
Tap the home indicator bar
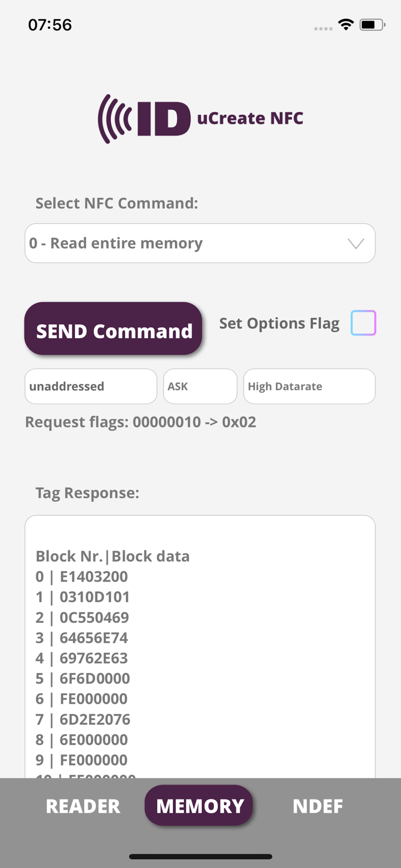tap(200, 856)
